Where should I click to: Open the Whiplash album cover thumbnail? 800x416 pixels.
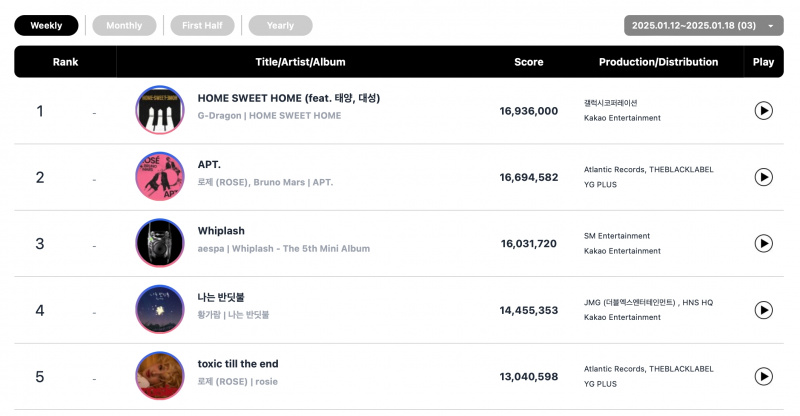point(160,243)
